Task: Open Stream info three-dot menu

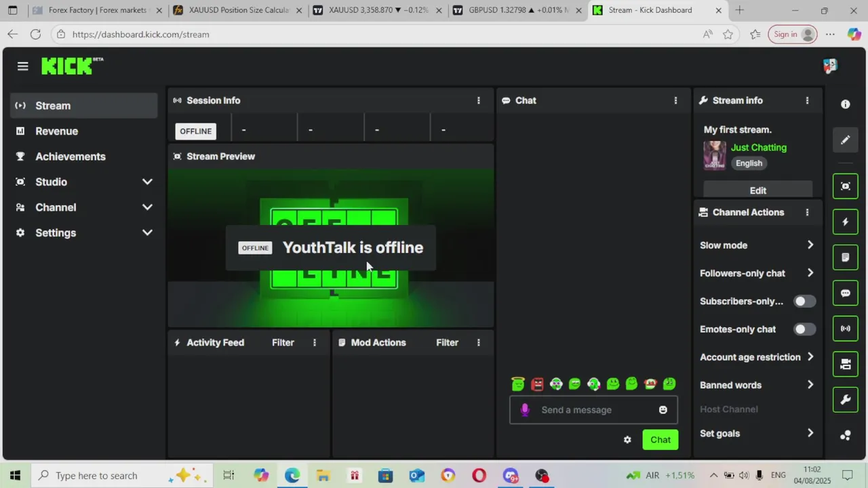Action: click(807, 100)
